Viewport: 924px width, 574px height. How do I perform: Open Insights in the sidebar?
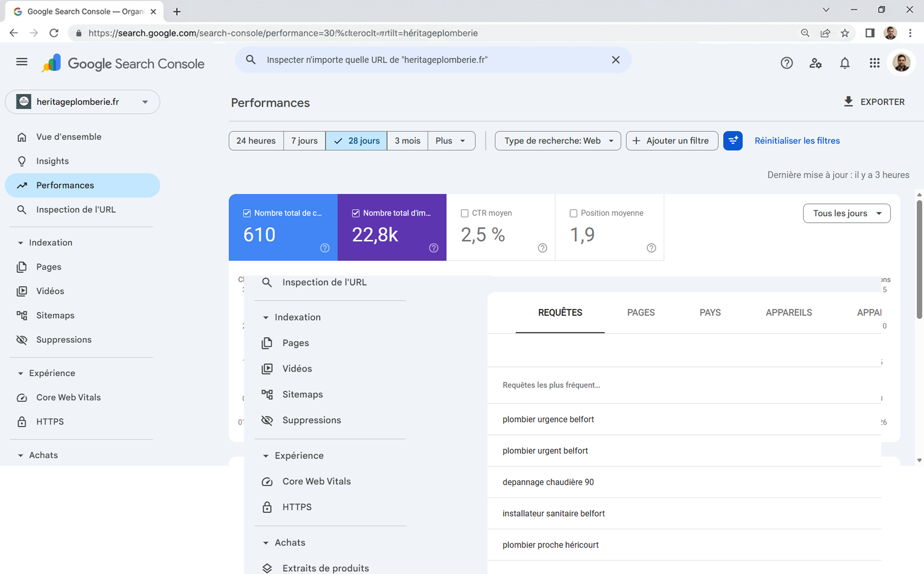coord(82,161)
